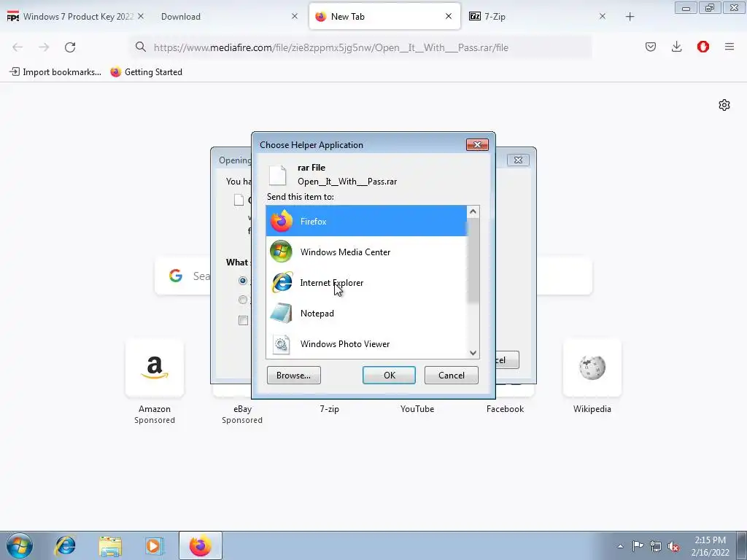Viewport: 747px width, 560px height.
Task: Close the Opening dialog behind
Action: 518,160
